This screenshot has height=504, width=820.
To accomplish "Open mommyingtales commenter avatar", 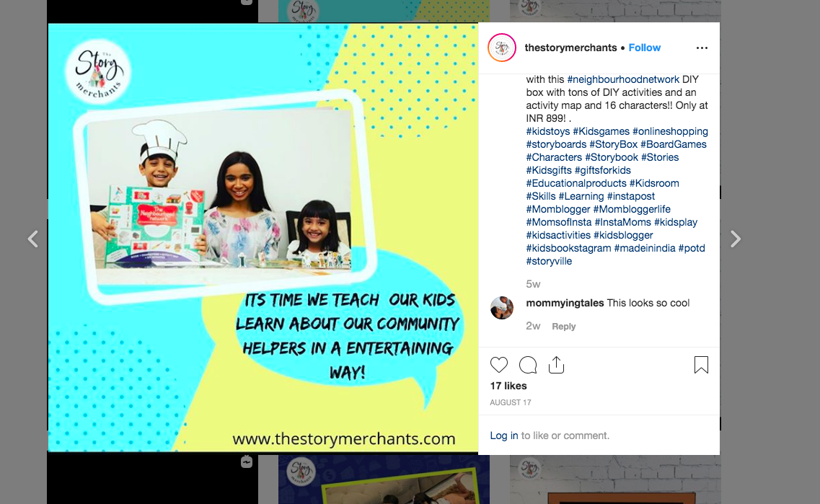I will coord(501,307).
